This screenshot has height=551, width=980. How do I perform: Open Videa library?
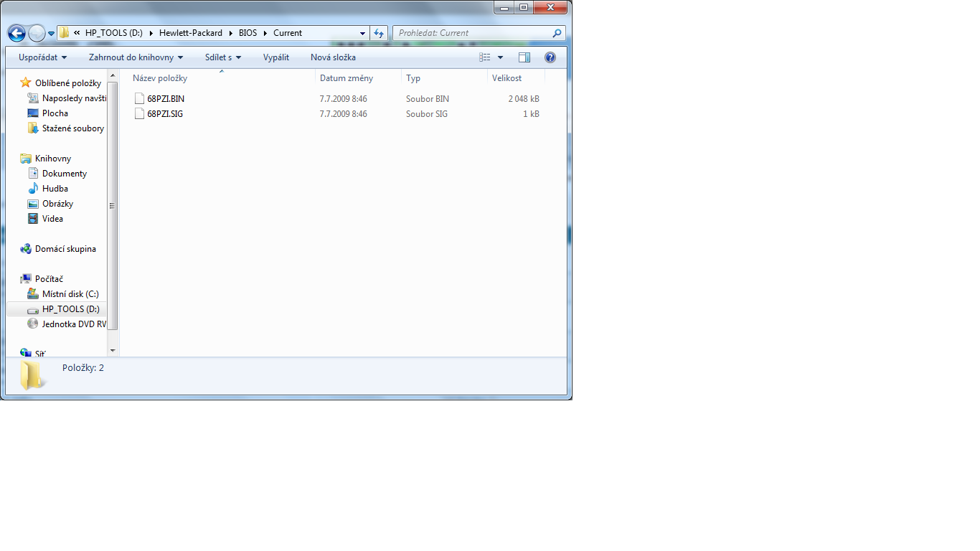52,219
